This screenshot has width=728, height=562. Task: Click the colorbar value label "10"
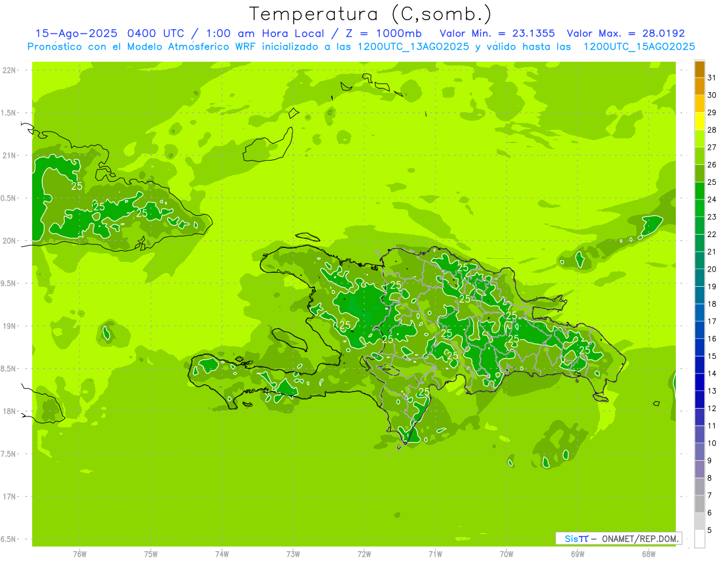(712, 443)
